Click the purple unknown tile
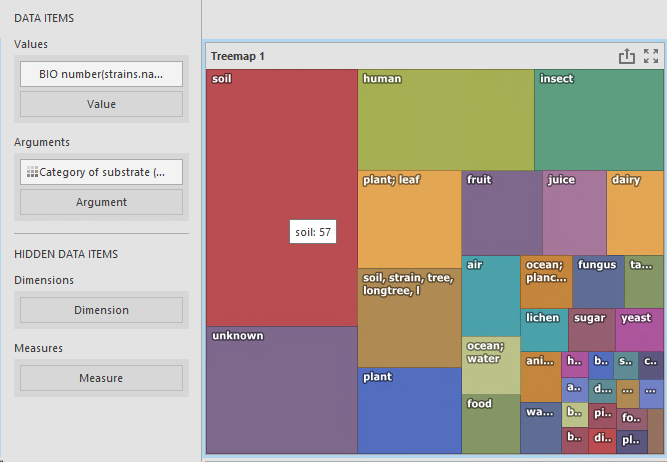Image resolution: width=667 pixels, height=462 pixels. click(281, 390)
